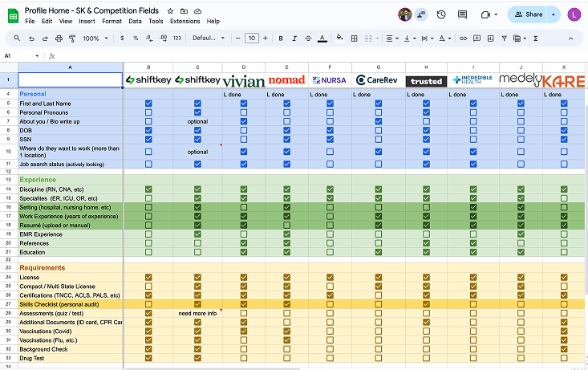
Task: Click the font size input field
Action: click(x=252, y=39)
